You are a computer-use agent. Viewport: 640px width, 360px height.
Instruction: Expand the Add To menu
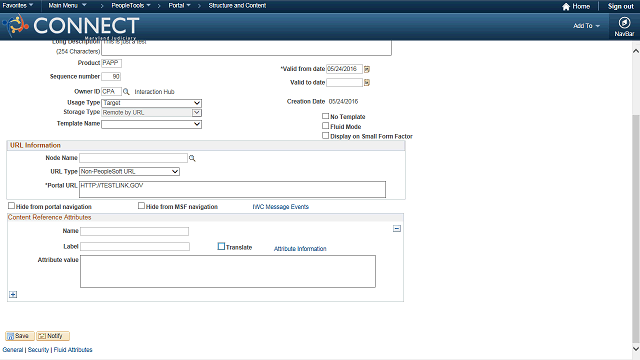[x=586, y=26]
